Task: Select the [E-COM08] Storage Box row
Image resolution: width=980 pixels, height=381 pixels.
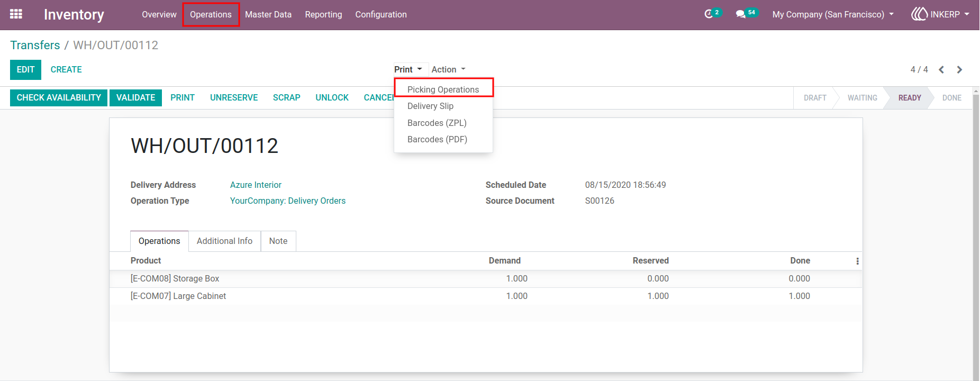Action: click(486, 279)
